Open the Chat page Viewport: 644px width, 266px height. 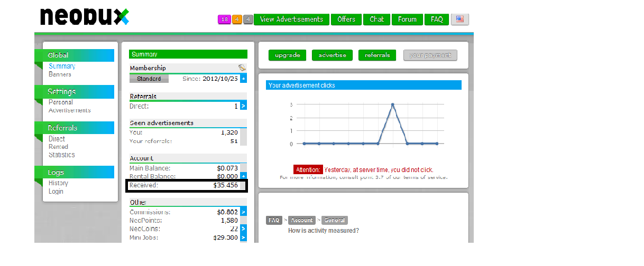pos(376,20)
